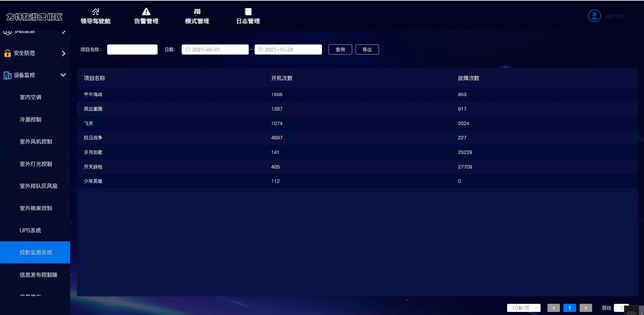Click fault count 2024 cell
The height and width of the screenshot is (315, 644).
(464, 124)
